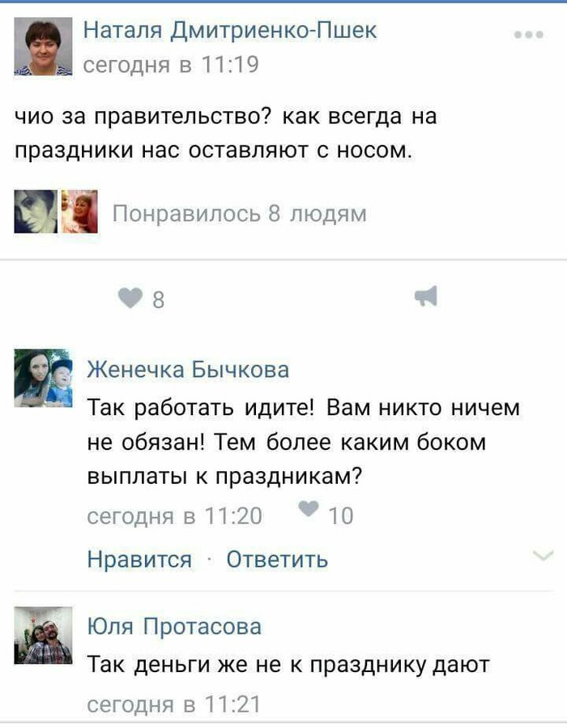Tap heart icon on Женечка Бычкова's comment
Image resolution: width=567 pixels, height=728 pixels.
click(x=308, y=509)
